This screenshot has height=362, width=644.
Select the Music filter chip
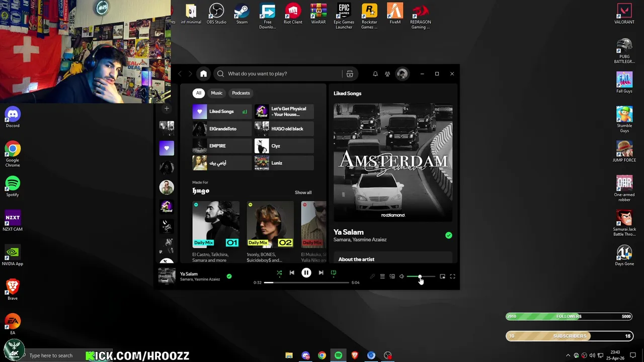[x=216, y=93]
